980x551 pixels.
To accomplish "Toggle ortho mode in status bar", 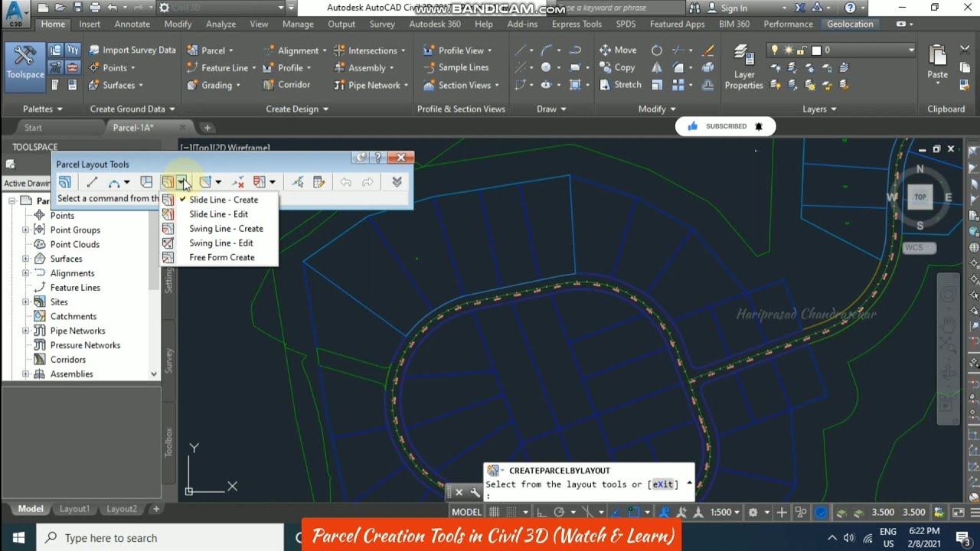I will click(x=541, y=512).
